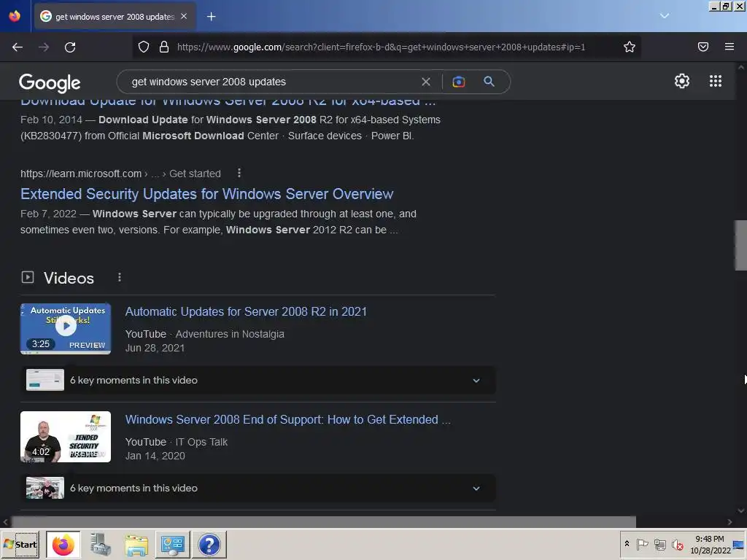Click Firefox icon in the taskbar
Viewport: 747px width, 560px height.
click(x=63, y=544)
